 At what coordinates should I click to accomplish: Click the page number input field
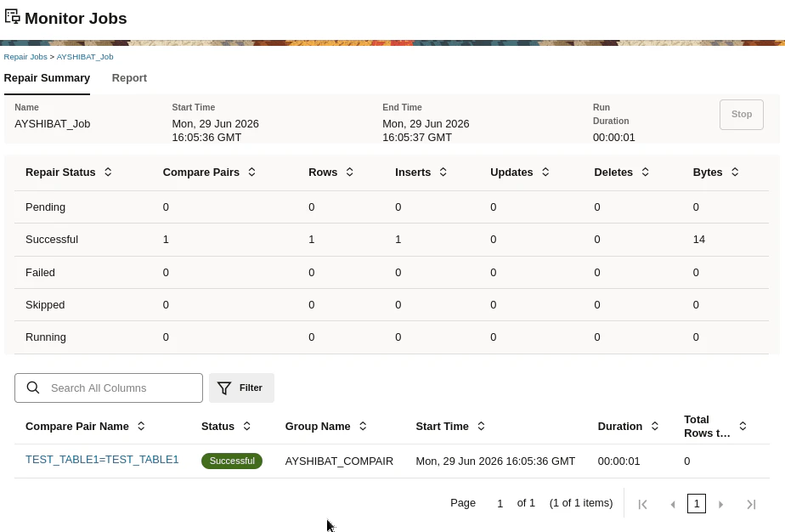coord(500,503)
